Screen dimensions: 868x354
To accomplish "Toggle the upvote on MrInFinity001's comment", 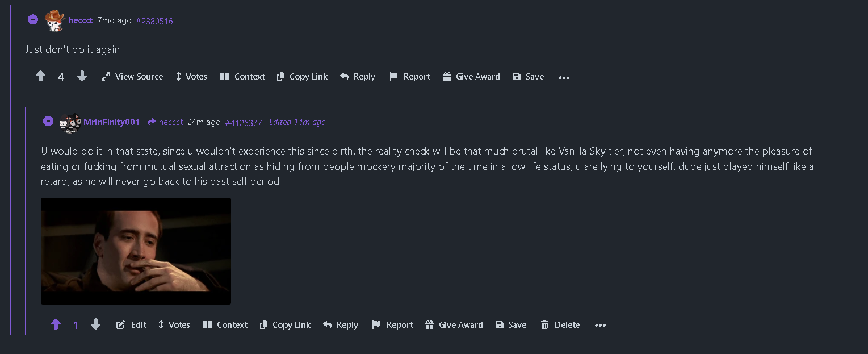I will (x=56, y=324).
